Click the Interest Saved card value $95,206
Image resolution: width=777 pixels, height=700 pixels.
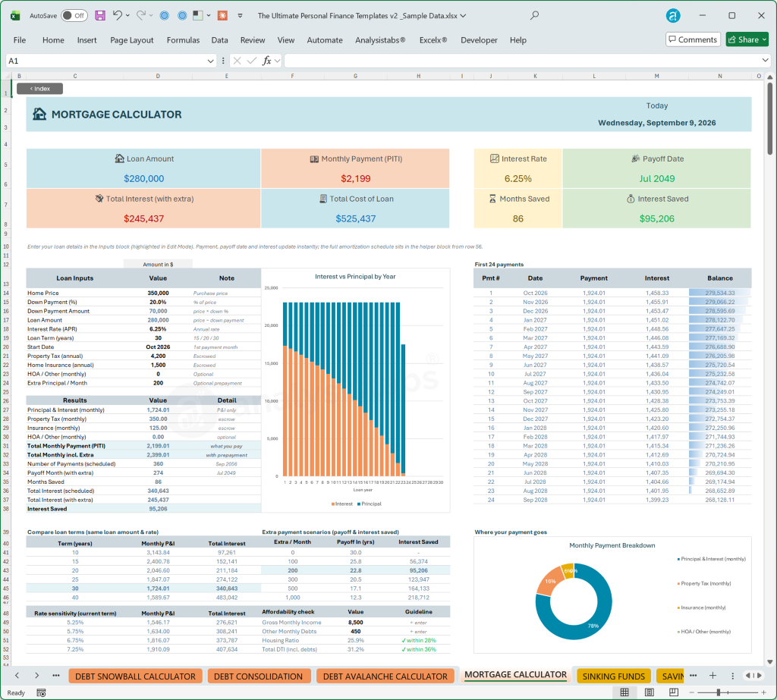(x=656, y=218)
